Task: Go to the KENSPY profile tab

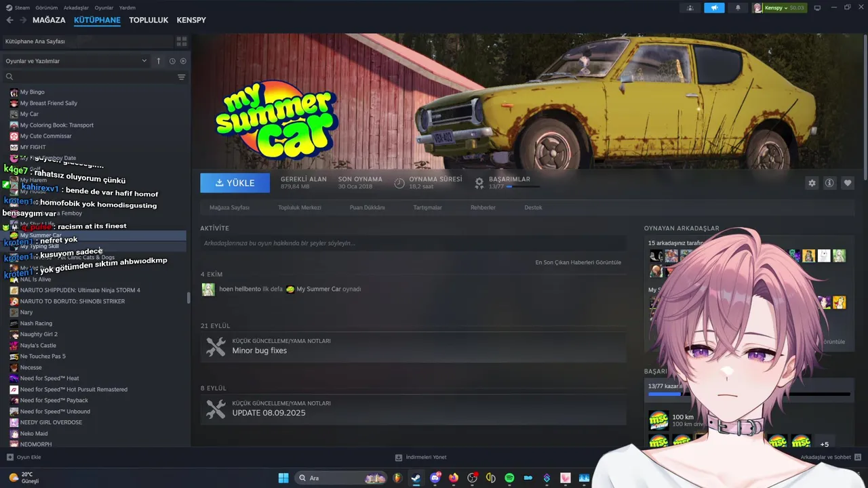Action: coord(191,20)
